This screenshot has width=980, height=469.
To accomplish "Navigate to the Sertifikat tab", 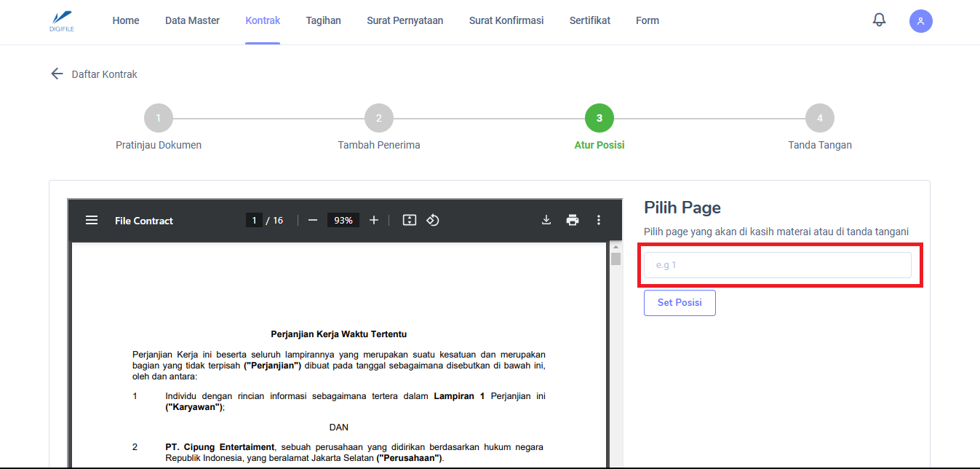I will tap(589, 20).
